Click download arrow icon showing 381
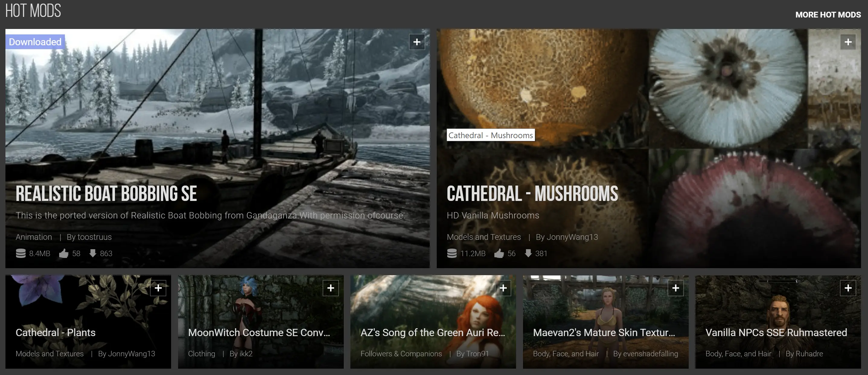868x375 pixels. 528,253
